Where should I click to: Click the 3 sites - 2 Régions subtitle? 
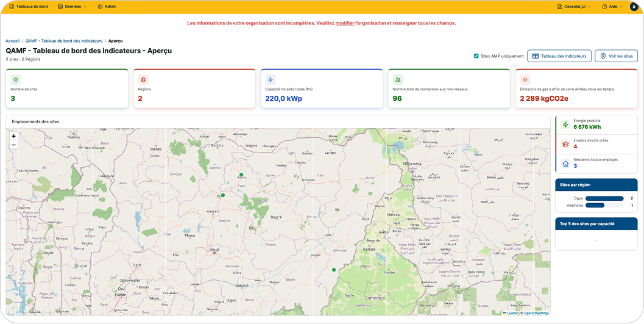[x=23, y=59]
